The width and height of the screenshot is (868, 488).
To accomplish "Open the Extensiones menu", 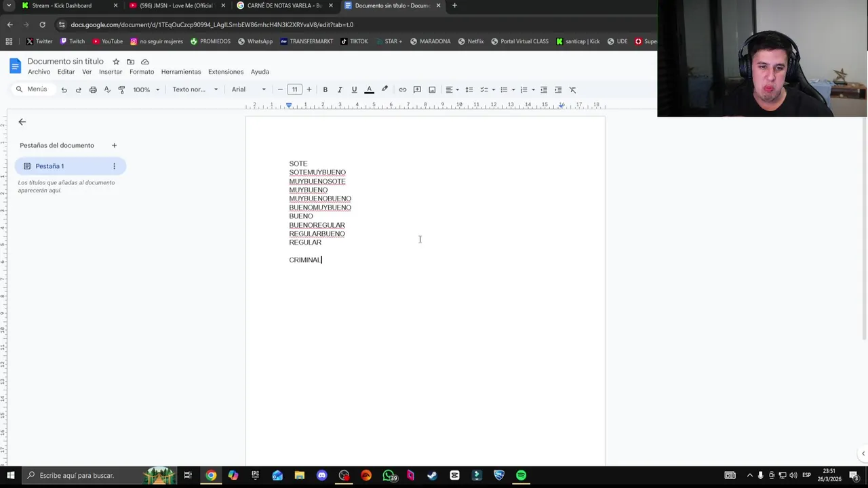I will click(226, 72).
